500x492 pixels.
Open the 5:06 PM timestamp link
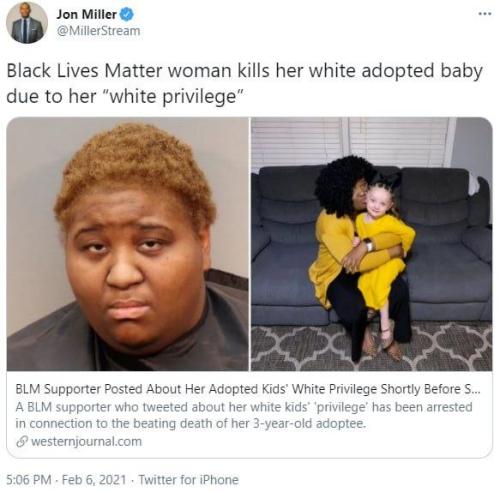click(29, 480)
